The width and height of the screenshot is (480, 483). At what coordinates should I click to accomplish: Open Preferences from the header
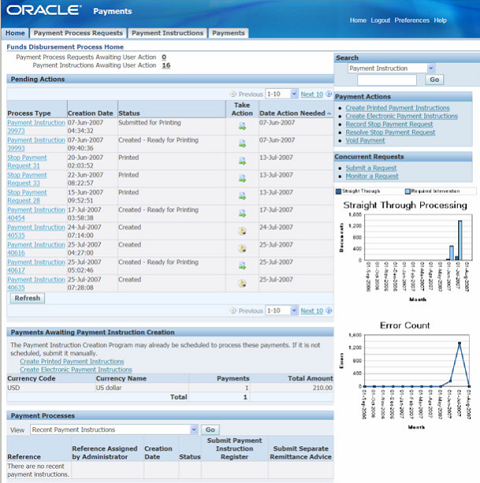[412, 20]
